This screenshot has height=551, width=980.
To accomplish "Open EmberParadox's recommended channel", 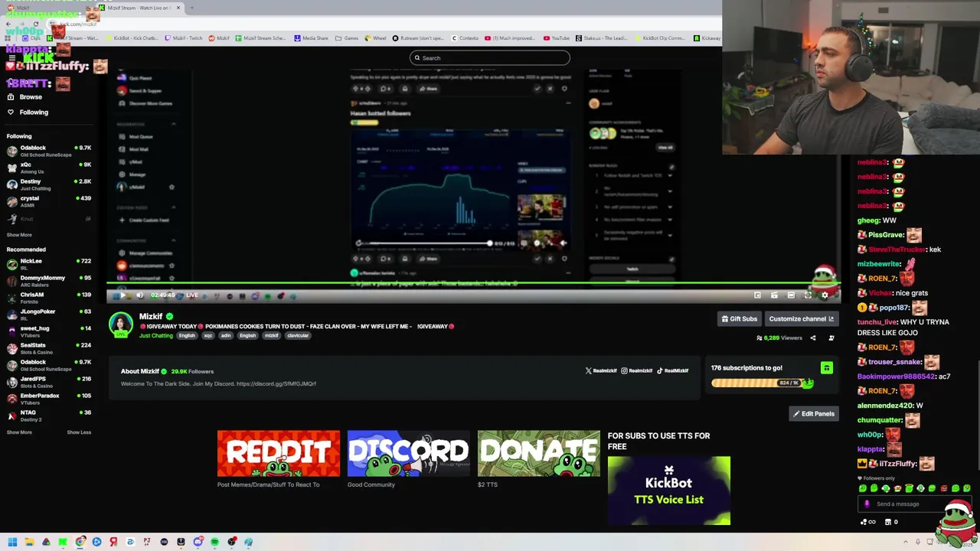I will pos(48,399).
